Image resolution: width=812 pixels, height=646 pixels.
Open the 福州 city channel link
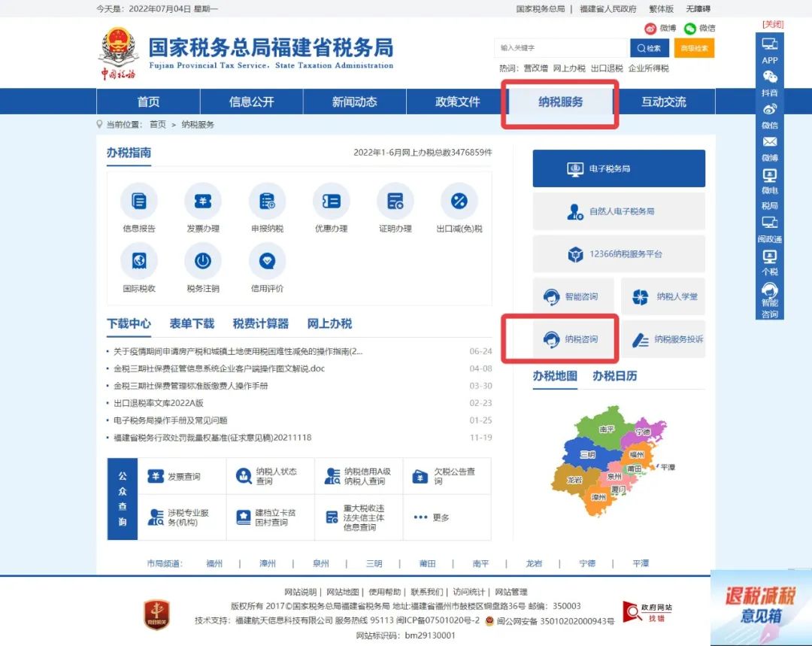[x=214, y=563]
